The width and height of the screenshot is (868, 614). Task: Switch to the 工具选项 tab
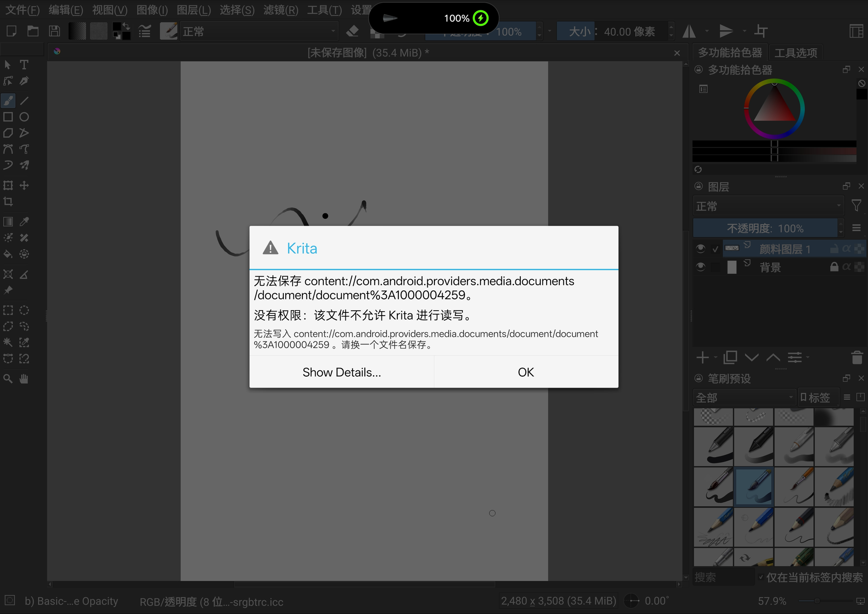(x=795, y=53)
